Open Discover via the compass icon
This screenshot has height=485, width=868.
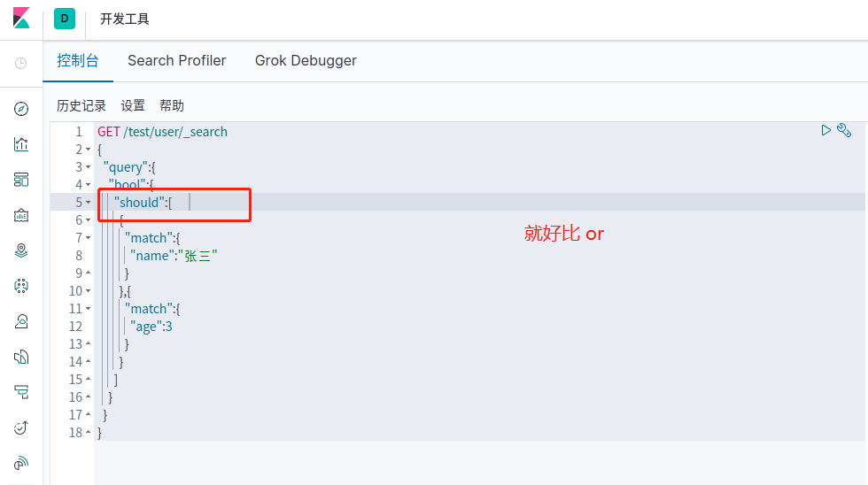tap(21, 109)
